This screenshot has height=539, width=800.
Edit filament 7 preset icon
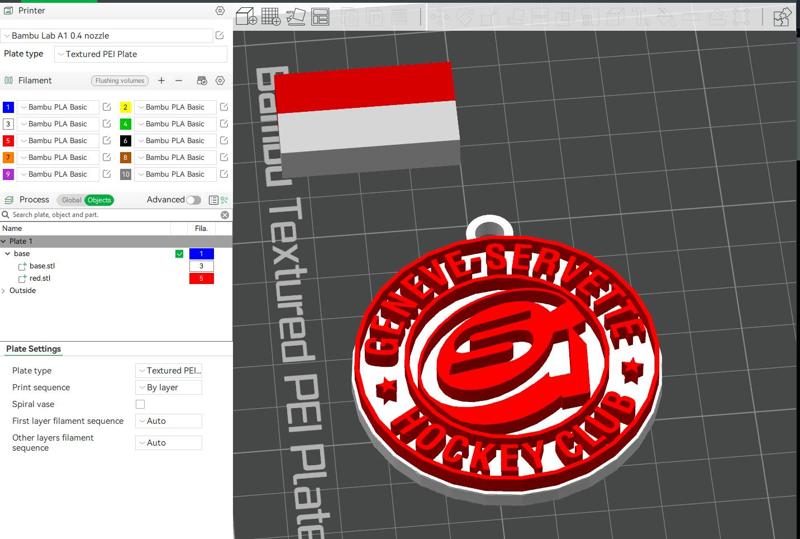point(107,157)
